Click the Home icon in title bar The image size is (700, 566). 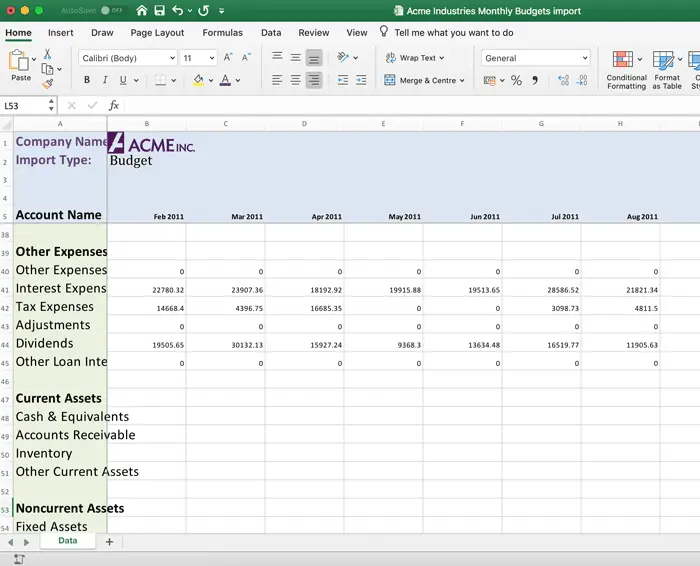[142, 10]
